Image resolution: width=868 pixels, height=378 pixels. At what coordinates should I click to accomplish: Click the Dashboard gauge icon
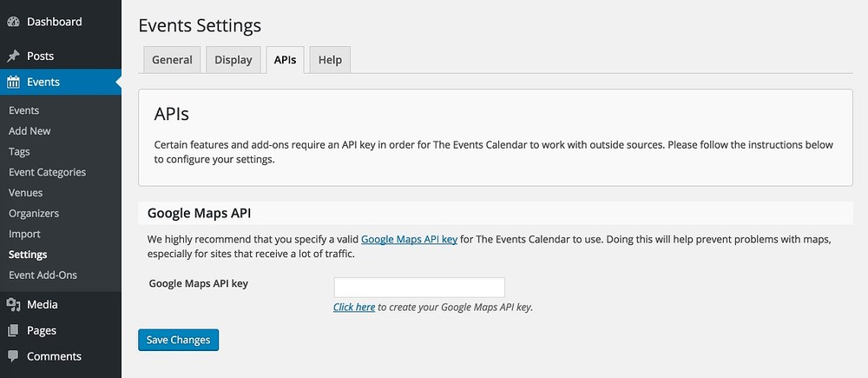[x=13, y=23]
